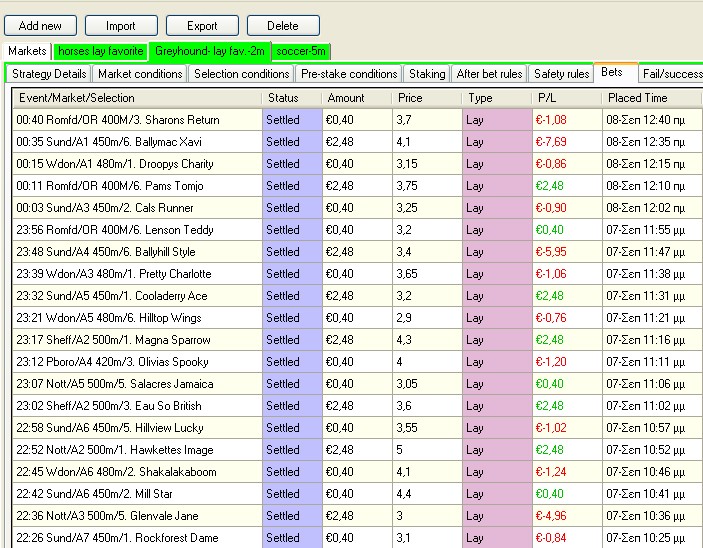
Task: Click the €-4,96 P/L value
Action: coord(551,515)
